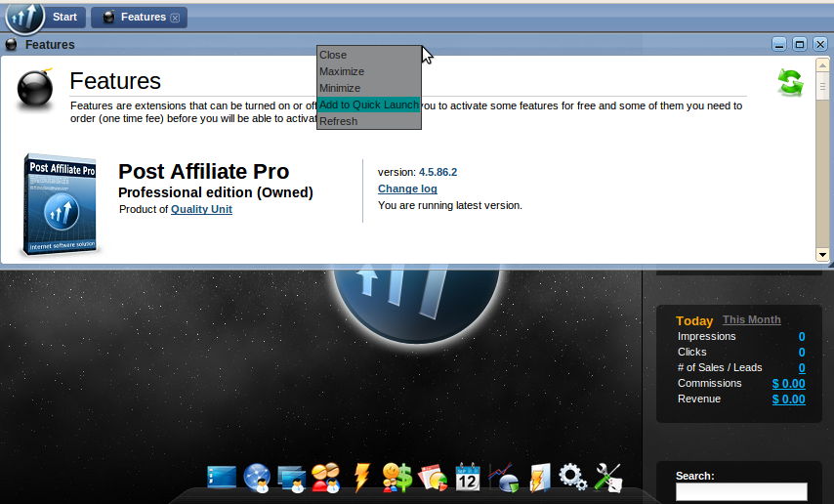Viewport: 834px width, 504px height.
Task: Open the lightning bolt dock icon
Action: (361, 477)
